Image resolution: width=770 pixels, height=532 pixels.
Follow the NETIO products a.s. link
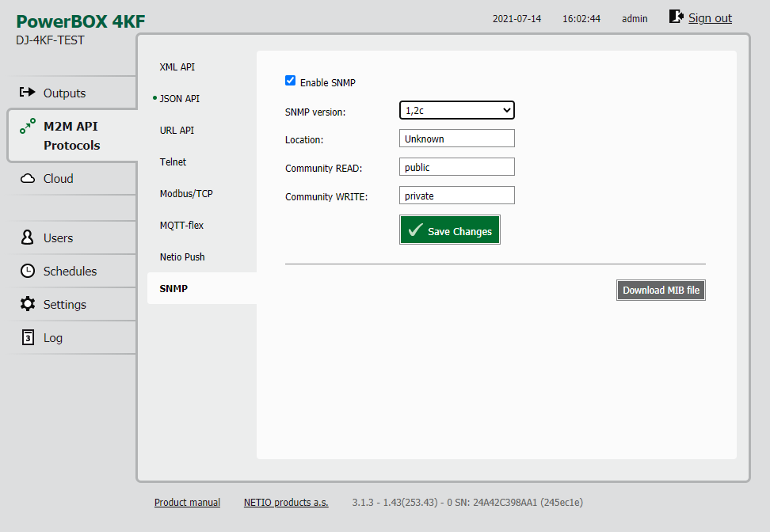pos(286,503)
